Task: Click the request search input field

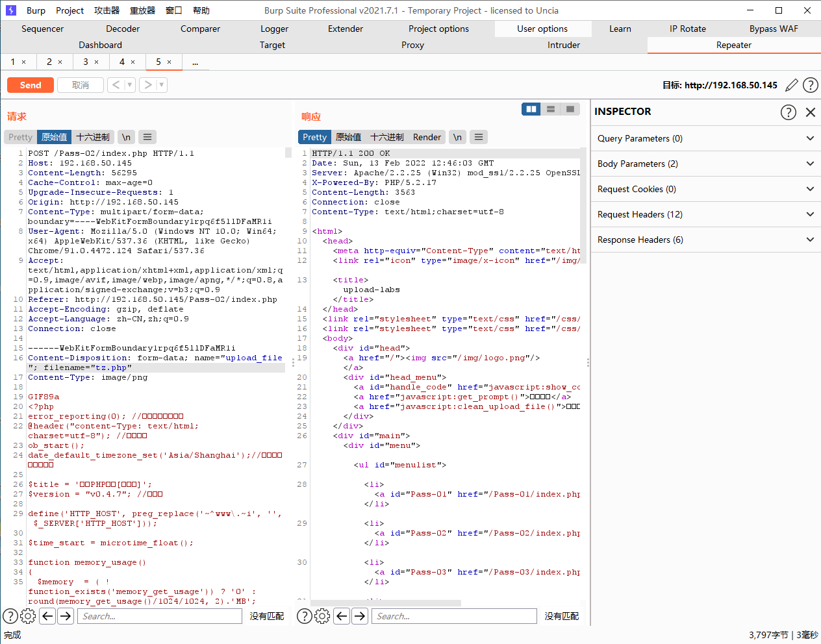Action: [x=160, y=616]
